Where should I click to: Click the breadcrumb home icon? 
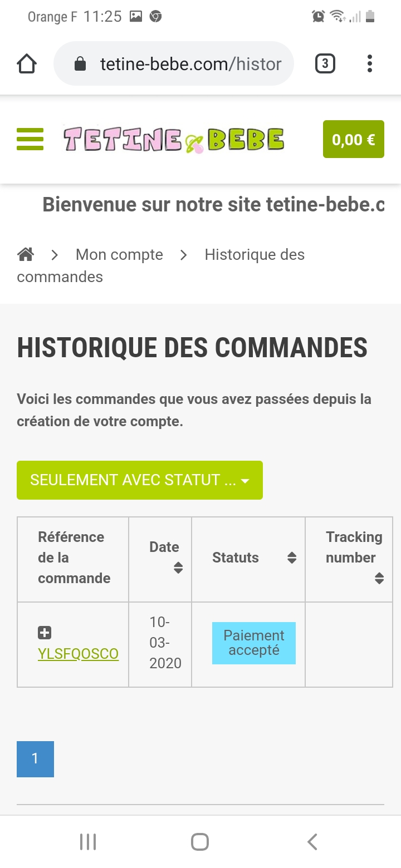[26, 255]
